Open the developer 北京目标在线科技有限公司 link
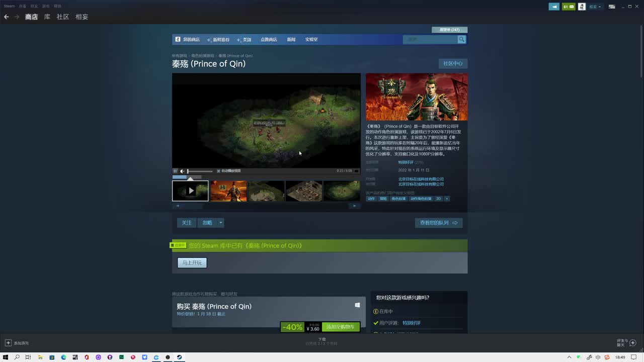Image resolution: width=644 pixels, height=362 pixels. pyautogui.click(x=421, y=179)
